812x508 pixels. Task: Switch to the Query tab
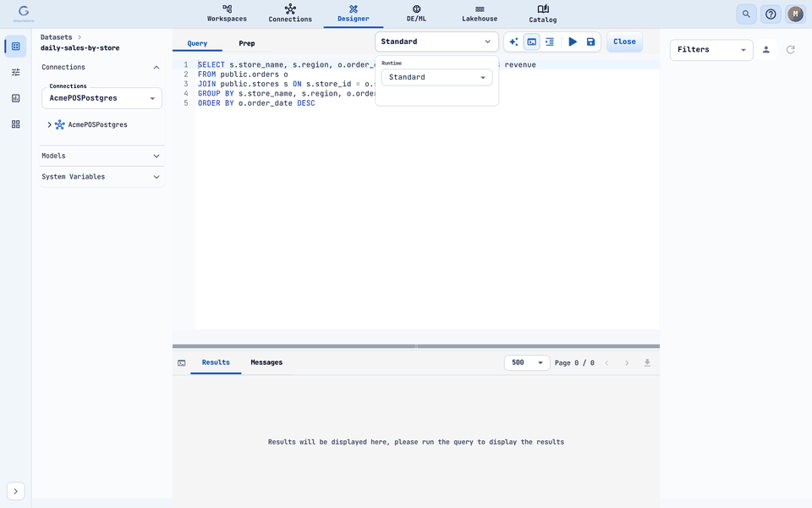(197, 43)
